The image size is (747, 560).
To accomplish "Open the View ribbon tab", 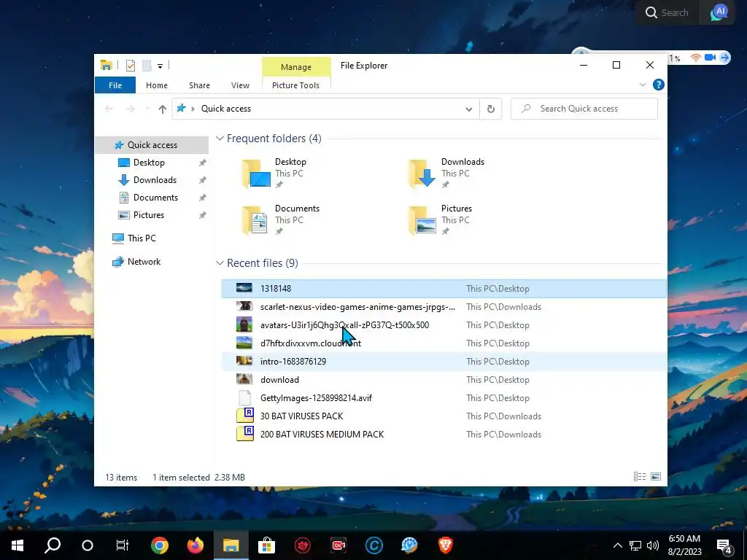I will [240, 85].
